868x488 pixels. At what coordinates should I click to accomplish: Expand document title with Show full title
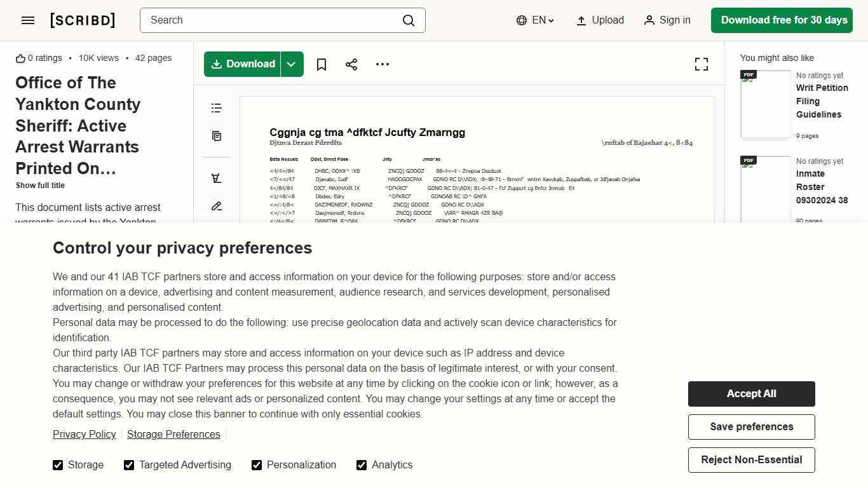40,186
